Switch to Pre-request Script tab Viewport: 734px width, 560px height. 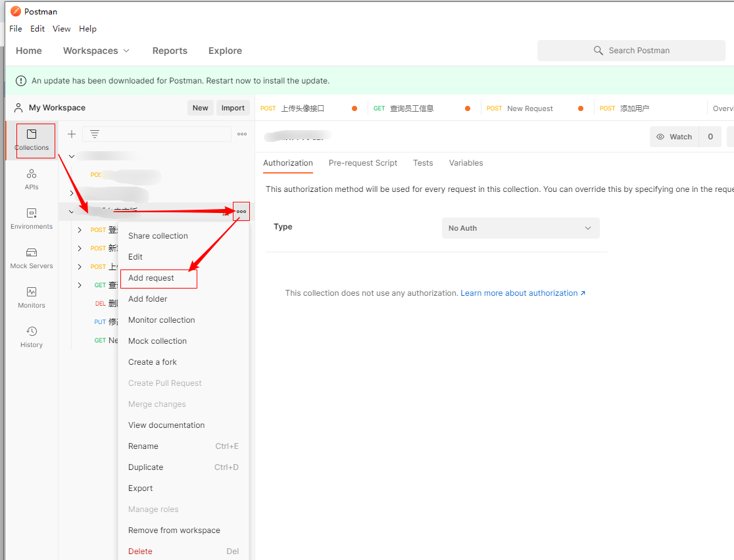tap(363, 163)
